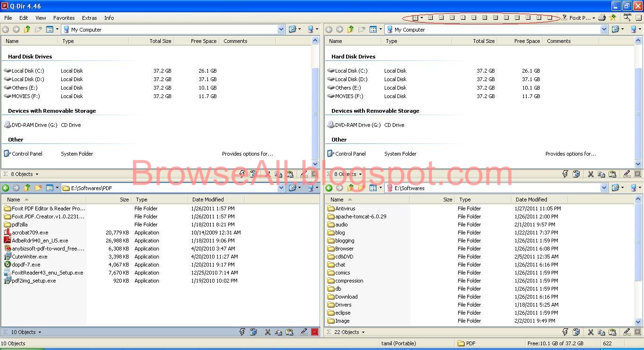Viewport: 644px width, 350px height.
Task: Select DVD-RAM Drive (G:) in upper-right pane
Action: [354, 125]
